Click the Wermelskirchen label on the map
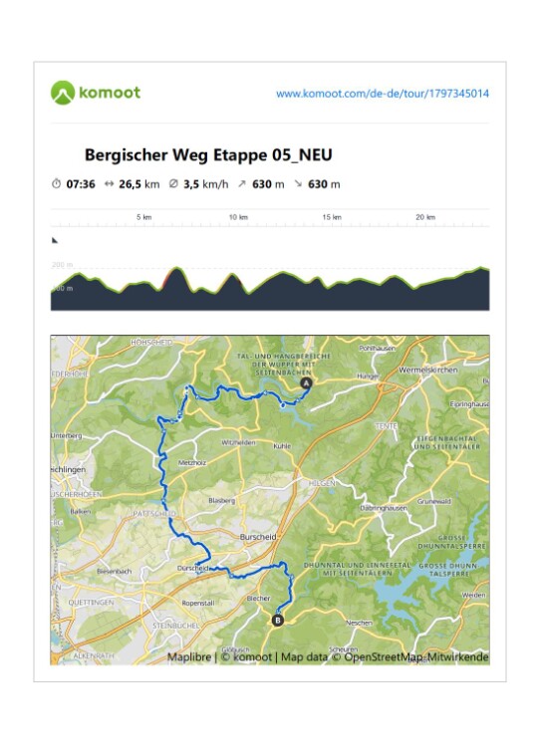544x756 pixels. point(427,370)
